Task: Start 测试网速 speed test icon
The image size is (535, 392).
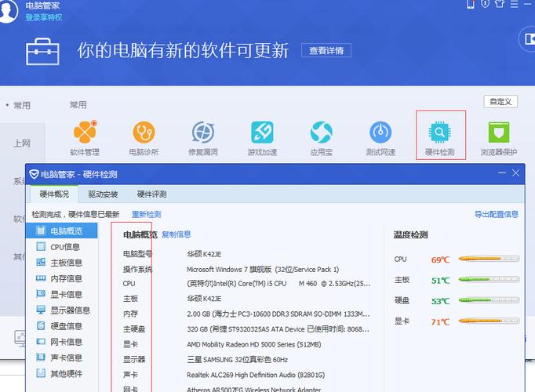Action: [x=380, y=132]
